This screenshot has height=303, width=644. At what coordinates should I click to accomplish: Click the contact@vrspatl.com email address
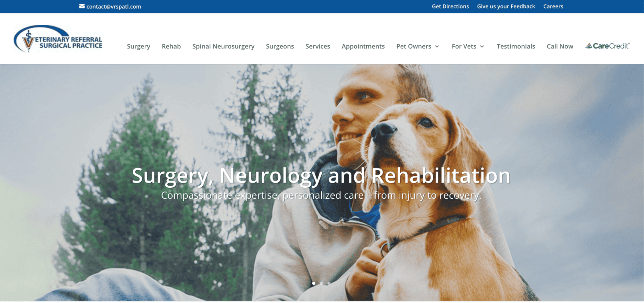coord(114,7)
